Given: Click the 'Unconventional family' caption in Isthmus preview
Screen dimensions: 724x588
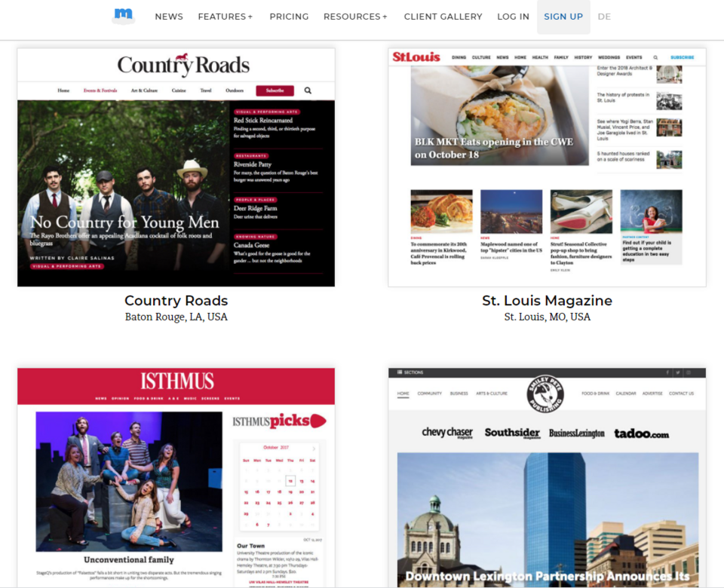Looking at the screenshot, I should click(129, 559).
